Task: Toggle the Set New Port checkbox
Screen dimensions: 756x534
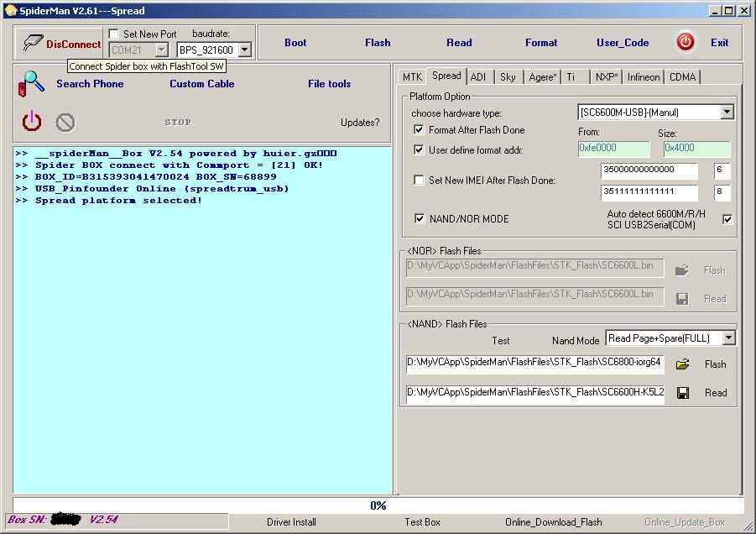Action: (114, 34)
